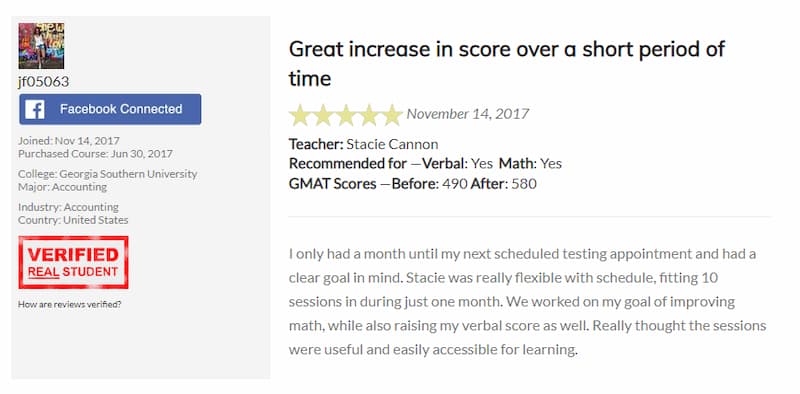The width and height of the screenshot is (800, 394).
Task: Click teacher name Stacie Cannon
Action: [392, 144]
